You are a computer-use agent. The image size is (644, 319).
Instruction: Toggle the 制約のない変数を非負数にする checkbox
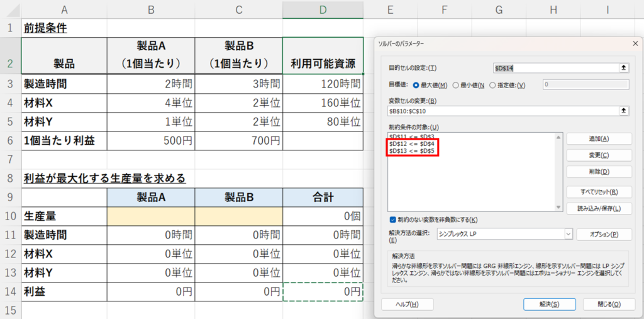coord(392,220)
